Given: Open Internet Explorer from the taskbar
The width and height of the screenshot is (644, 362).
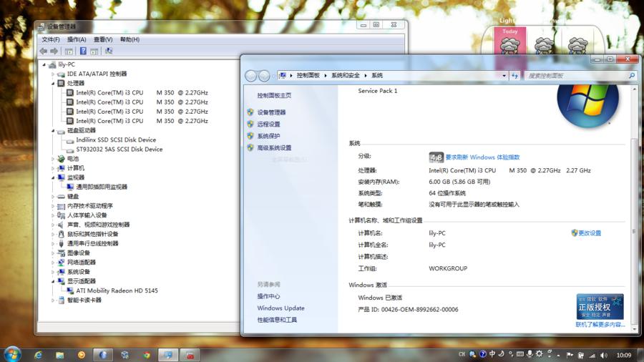Looking at the screenshot, I should (38, 355).
